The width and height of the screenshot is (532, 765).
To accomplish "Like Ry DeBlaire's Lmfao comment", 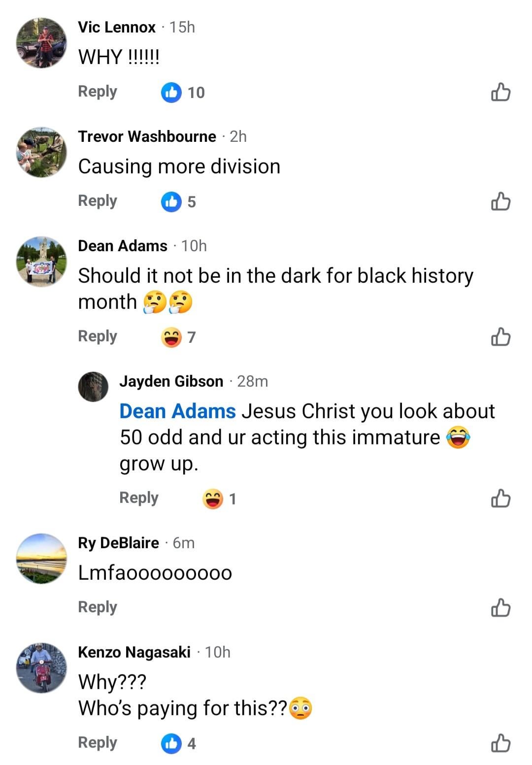I will (x=500, y=608).
